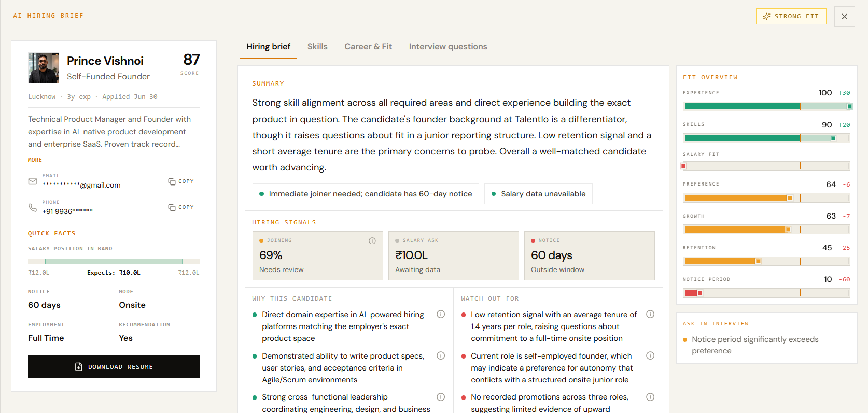The image size is (868, 413).
Task: Switch to the Skills tab
Action: (317, 47)
